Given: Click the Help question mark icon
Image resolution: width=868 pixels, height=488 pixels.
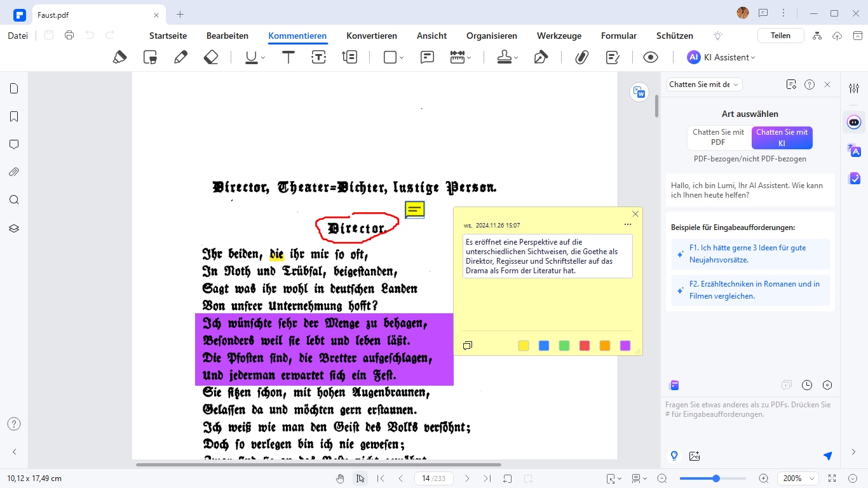Looking at the screenshot, I should [14, 424].
